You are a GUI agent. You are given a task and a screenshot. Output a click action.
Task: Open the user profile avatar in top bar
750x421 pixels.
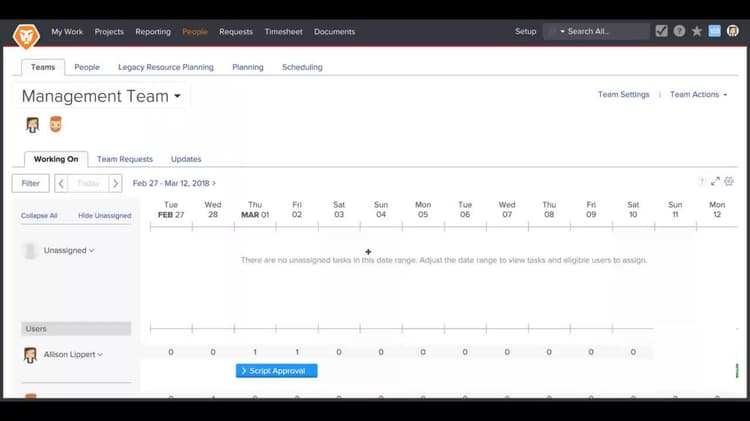(x=733, y=31)
